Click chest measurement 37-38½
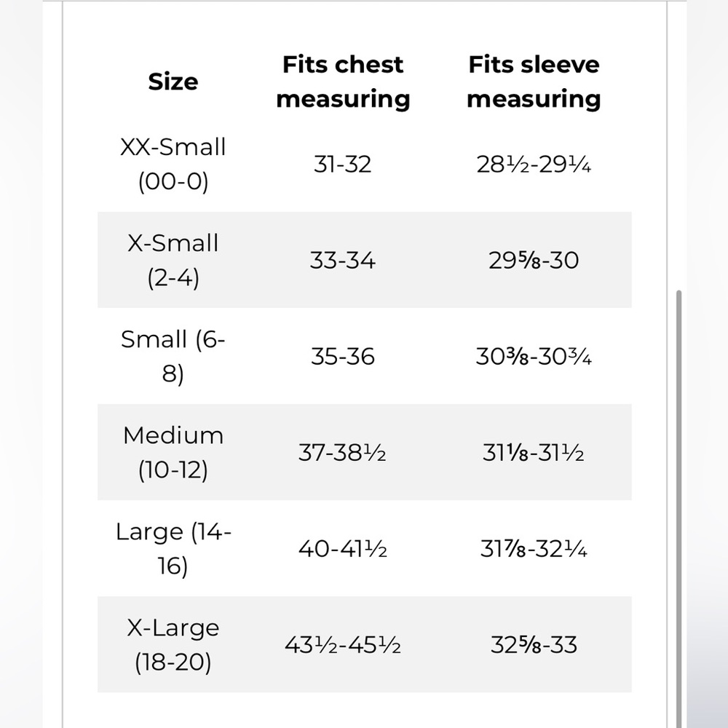728x728 pixels. [343, 453]
